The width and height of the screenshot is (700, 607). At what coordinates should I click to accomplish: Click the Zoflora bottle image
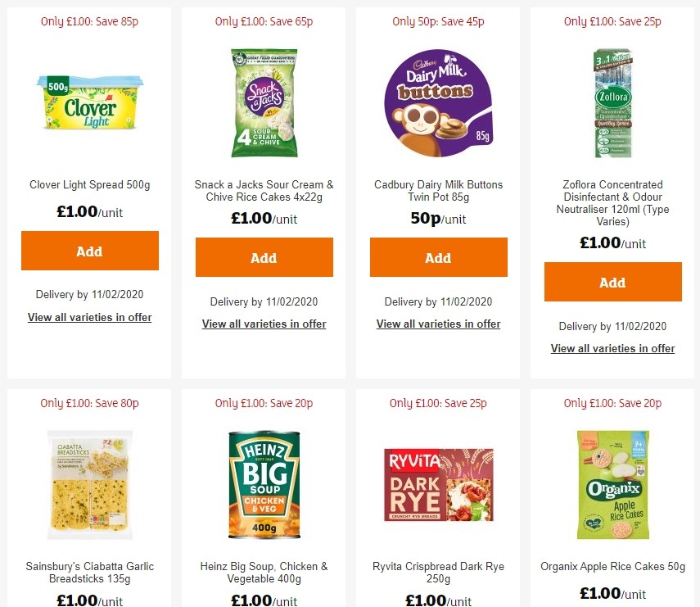pyautogui.click(x=612, y=102)
